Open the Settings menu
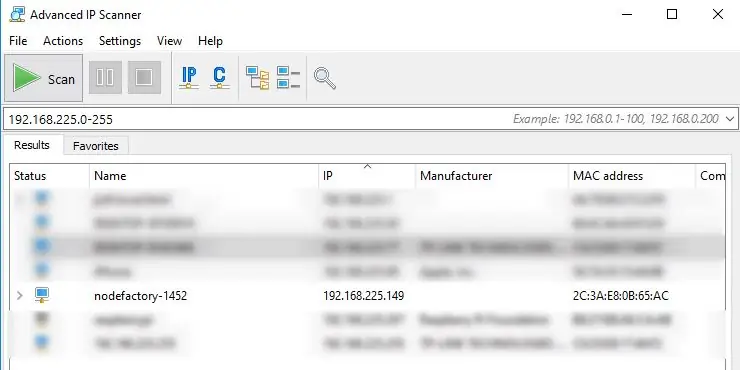The image size is (740, 370). (x=120, y=41)
